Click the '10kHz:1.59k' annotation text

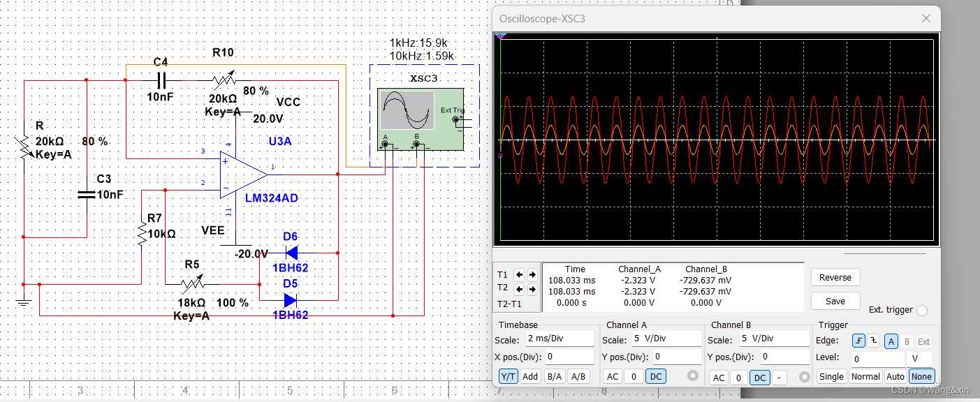pyautogui.click(x=422, y=55)
